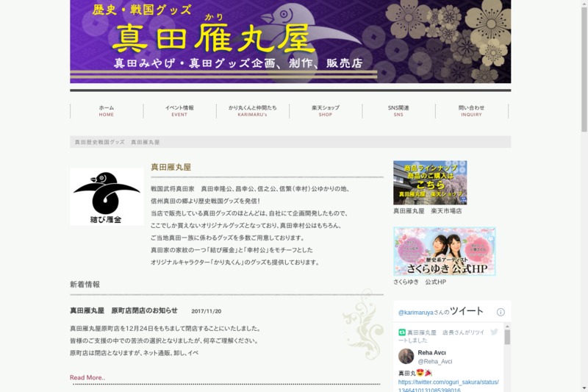Click the Twitter bird icon in the tweet
The image size is (588, 392).
point(494,332)
